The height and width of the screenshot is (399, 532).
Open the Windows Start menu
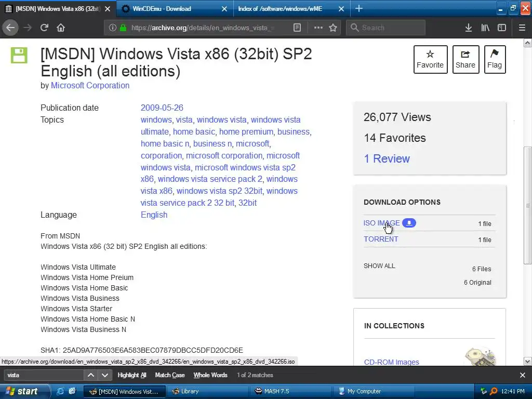pyautogui.click(x=24, y=391)
